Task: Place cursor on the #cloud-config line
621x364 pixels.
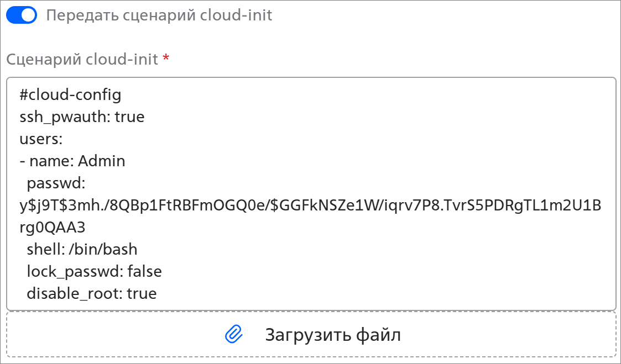Action: (70, 95)
